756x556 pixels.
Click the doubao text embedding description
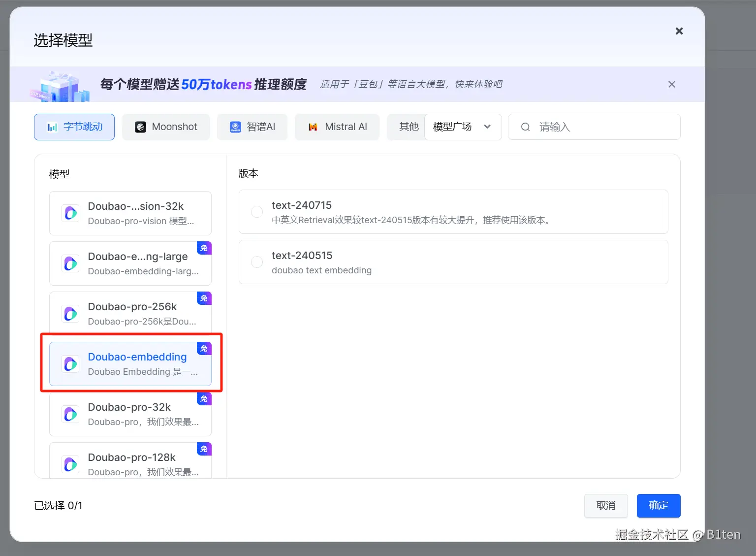pyautogui.click(x=321, y=270)
